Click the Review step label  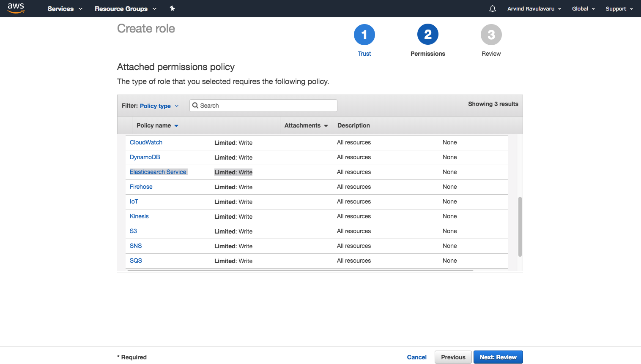491,54
